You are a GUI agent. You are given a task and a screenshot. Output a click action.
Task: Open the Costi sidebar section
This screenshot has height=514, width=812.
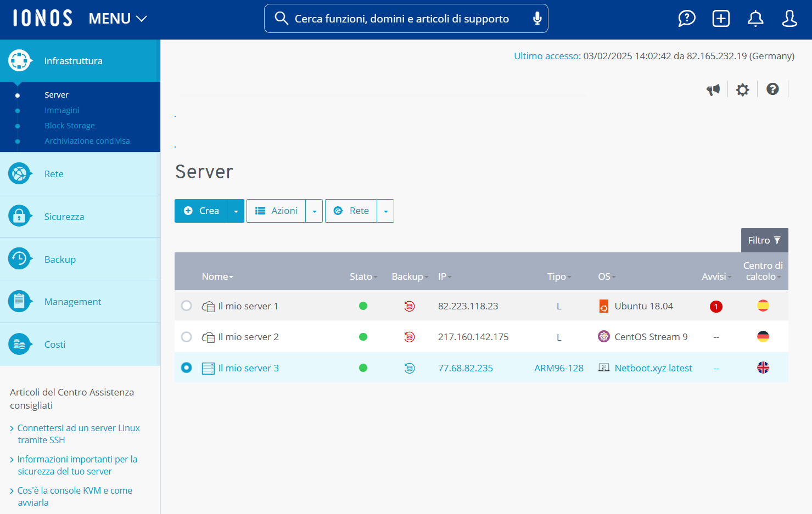point(80,344)
